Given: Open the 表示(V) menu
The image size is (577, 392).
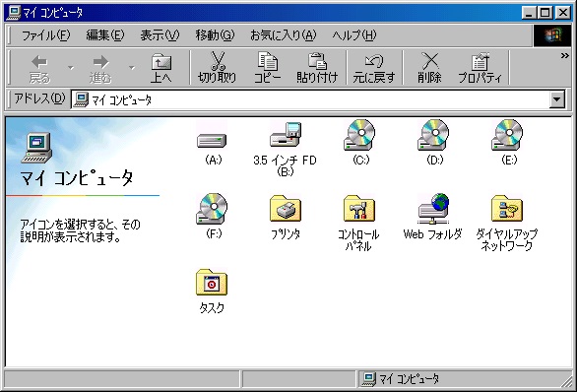Looking at the screenshot, I should [160, 35].
